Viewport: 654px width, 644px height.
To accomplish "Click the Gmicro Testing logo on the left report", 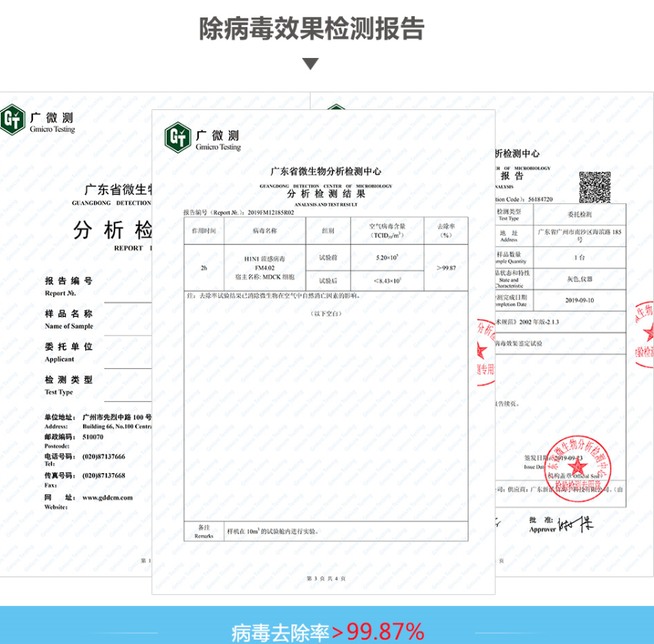I will [37, 120].
